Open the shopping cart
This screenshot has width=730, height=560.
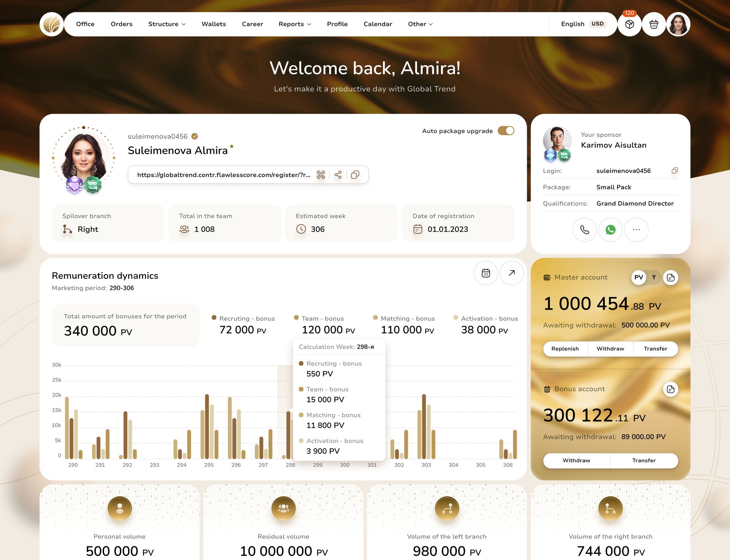click(x=654, y=24)
